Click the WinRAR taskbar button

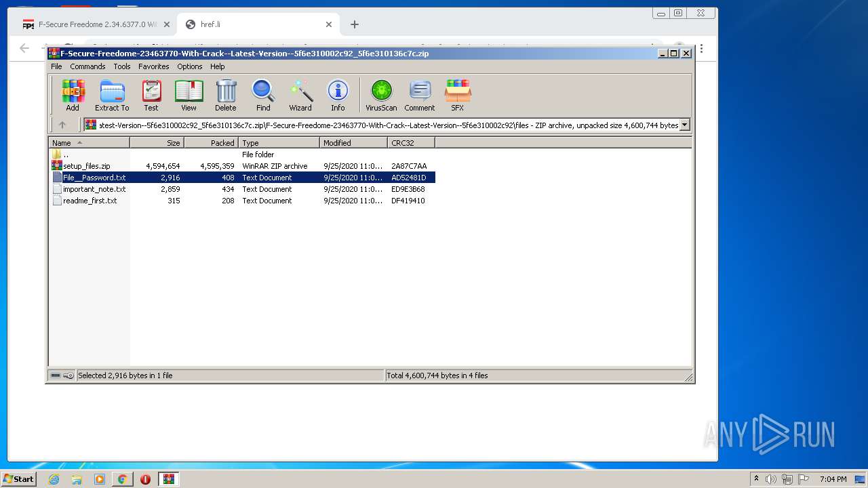pos(169,479)
